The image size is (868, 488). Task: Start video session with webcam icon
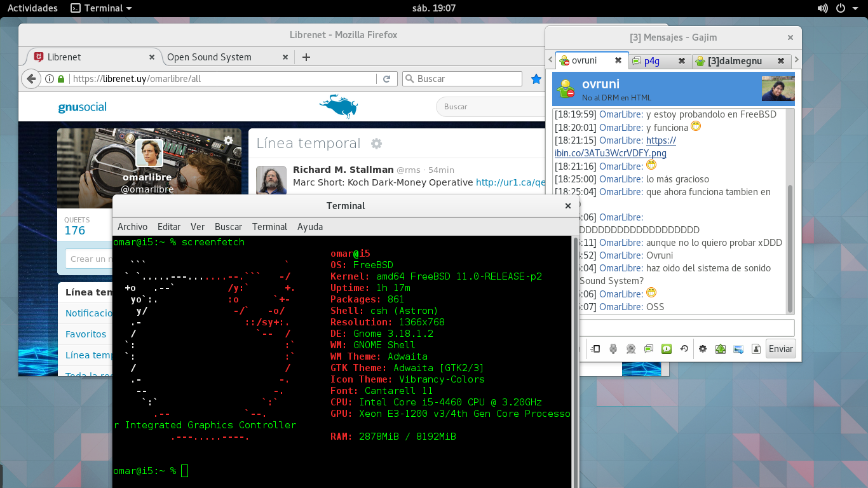click(631, 349)
